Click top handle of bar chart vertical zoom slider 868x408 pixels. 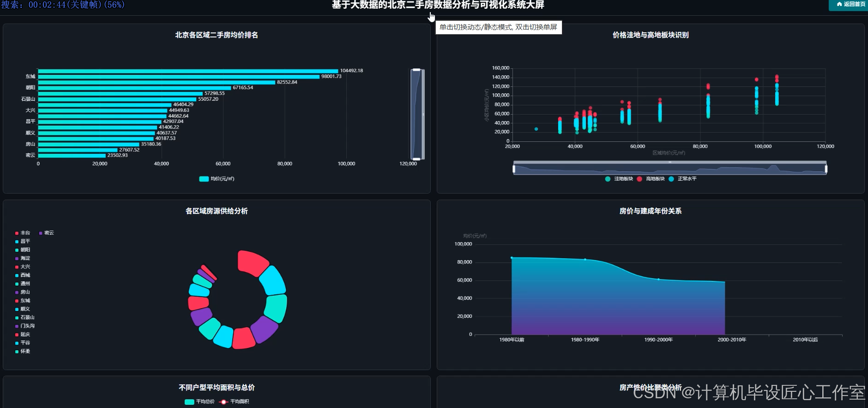point(416,70)
